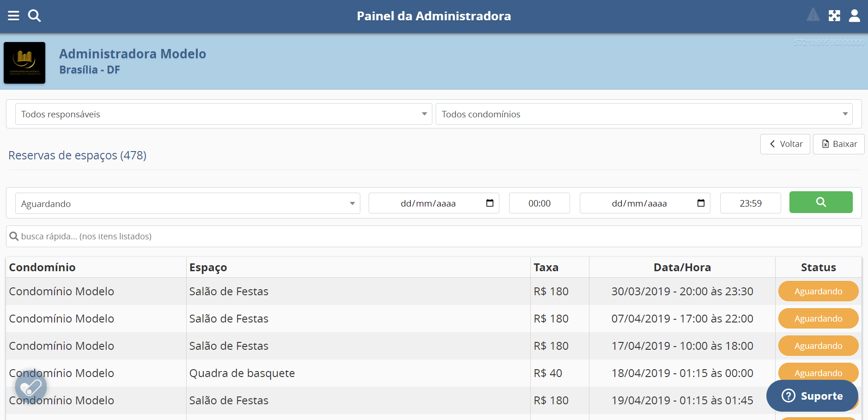
Task: Click the 23:59 end time field
Action: coord(750,203)
